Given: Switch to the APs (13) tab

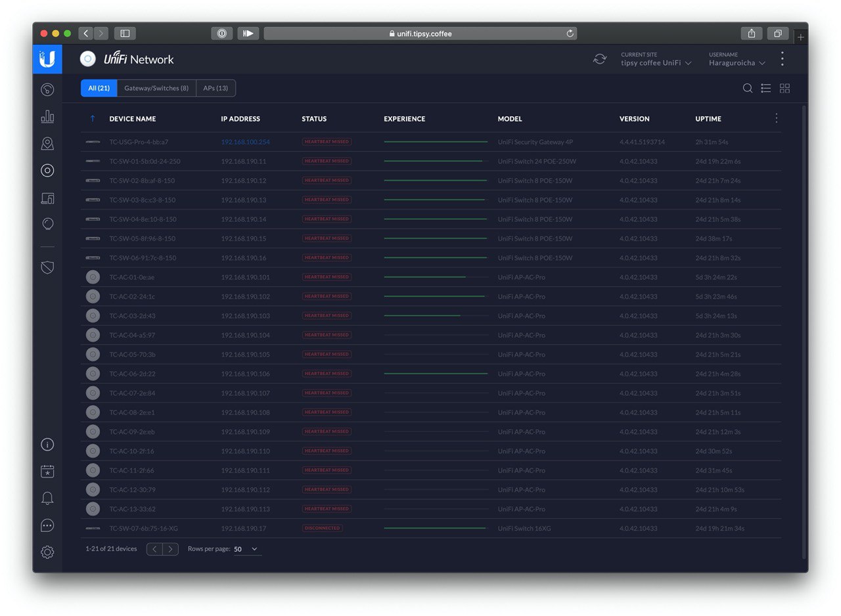Looking at the screenshot, I should pos(216,88).
